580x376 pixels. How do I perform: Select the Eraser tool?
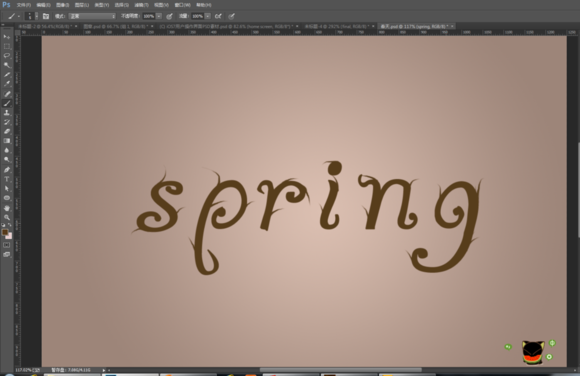(7, 131)
